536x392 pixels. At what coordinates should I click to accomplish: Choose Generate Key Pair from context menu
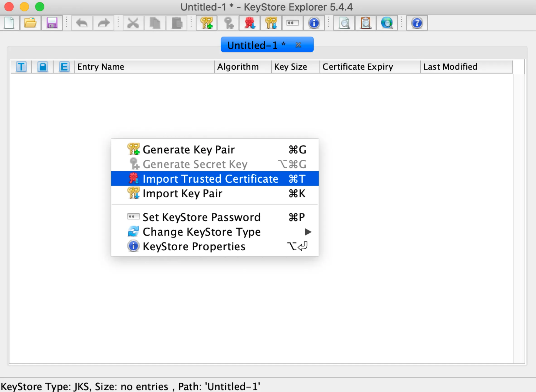point(215,150)
